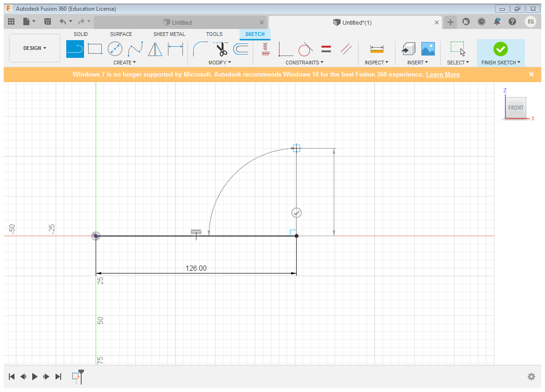Expand the CREATE dropdown menu
Image resolution: width=545 pixels, height=392 pixels.
coord(125,63)
